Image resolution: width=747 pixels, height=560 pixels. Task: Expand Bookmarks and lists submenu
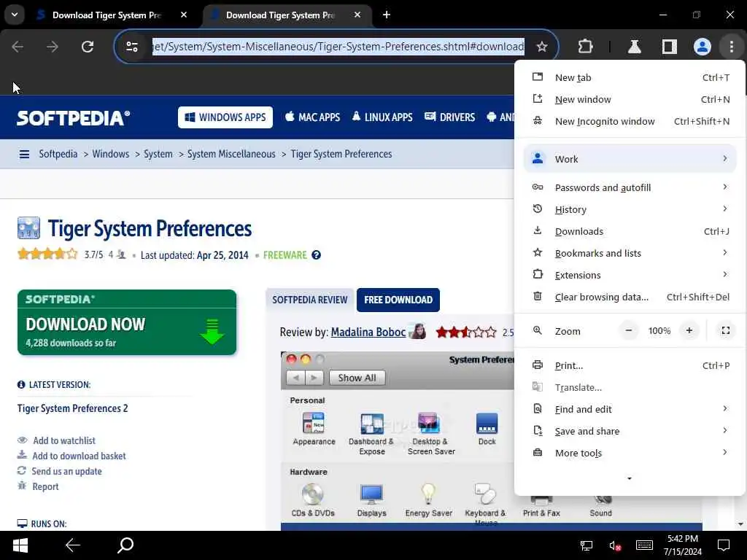tap(630, 253)
